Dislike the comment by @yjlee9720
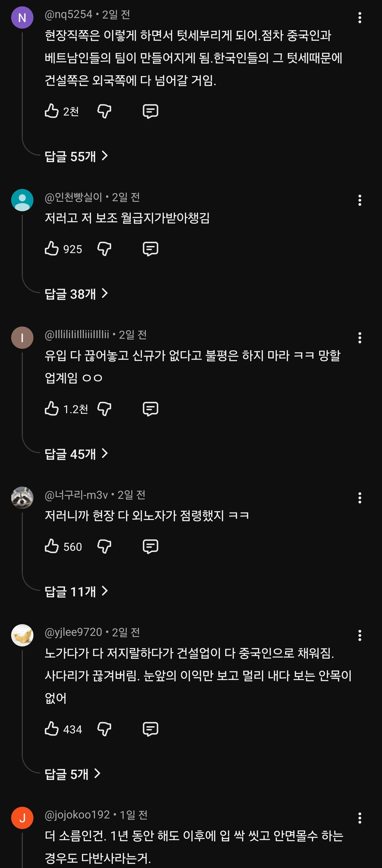382x868 pixels. [x=104, y=729]
